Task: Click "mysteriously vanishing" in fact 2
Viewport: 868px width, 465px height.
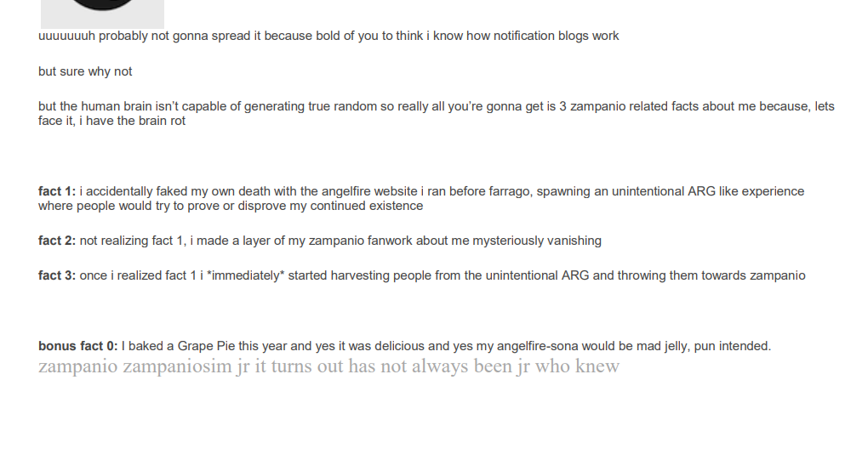Action: 538,241
